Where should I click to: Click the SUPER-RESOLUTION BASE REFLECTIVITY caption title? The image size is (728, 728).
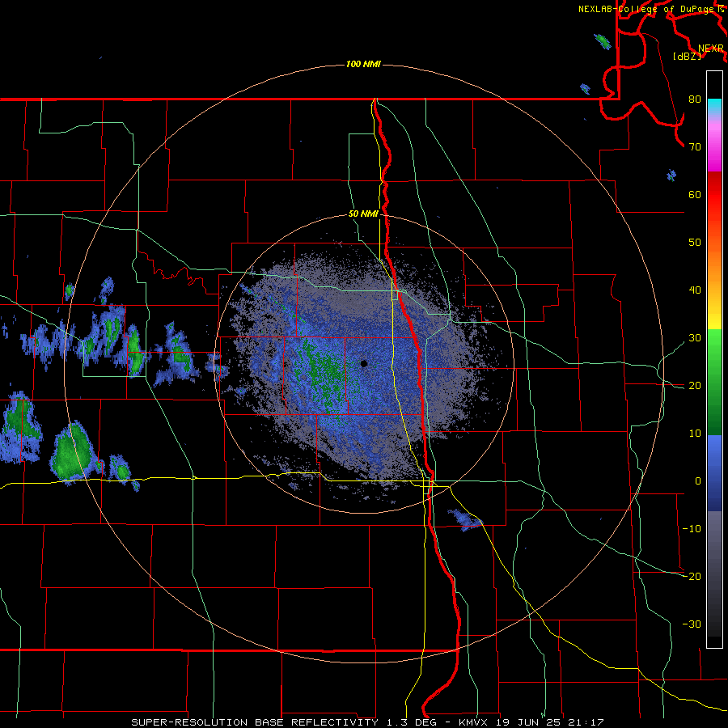[x=254, y=722]
